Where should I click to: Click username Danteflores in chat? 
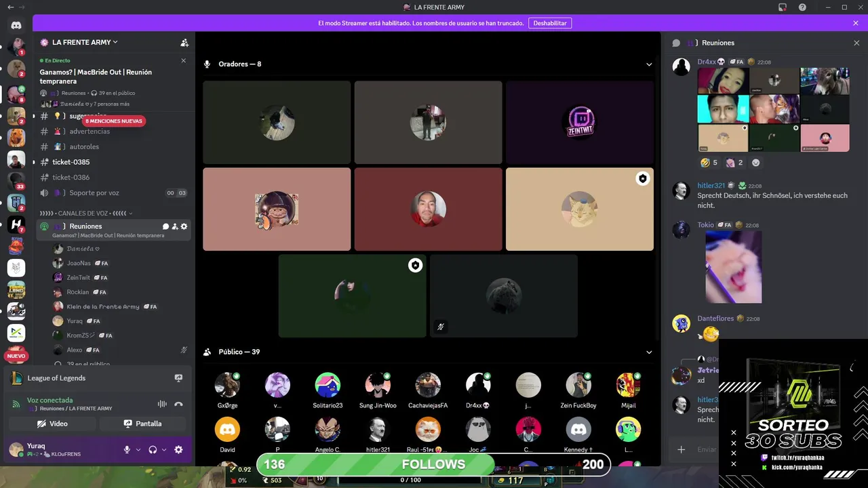coord(715,319)
